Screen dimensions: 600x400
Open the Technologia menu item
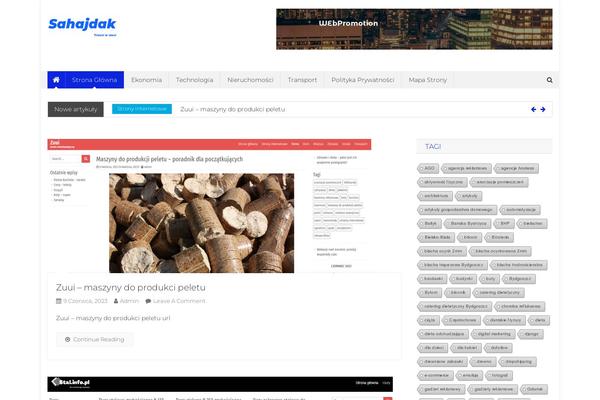[194, 80]
